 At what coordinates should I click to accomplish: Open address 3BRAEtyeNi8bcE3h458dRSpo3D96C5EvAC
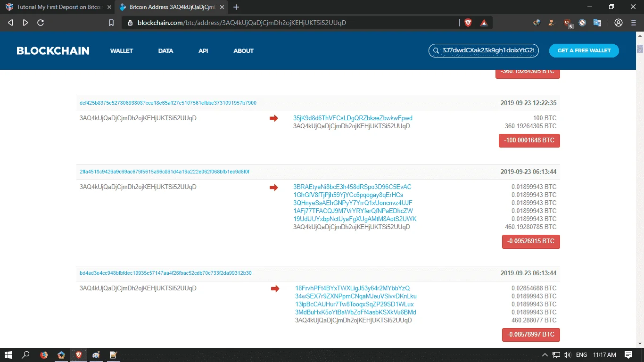[x=352, y=187]
